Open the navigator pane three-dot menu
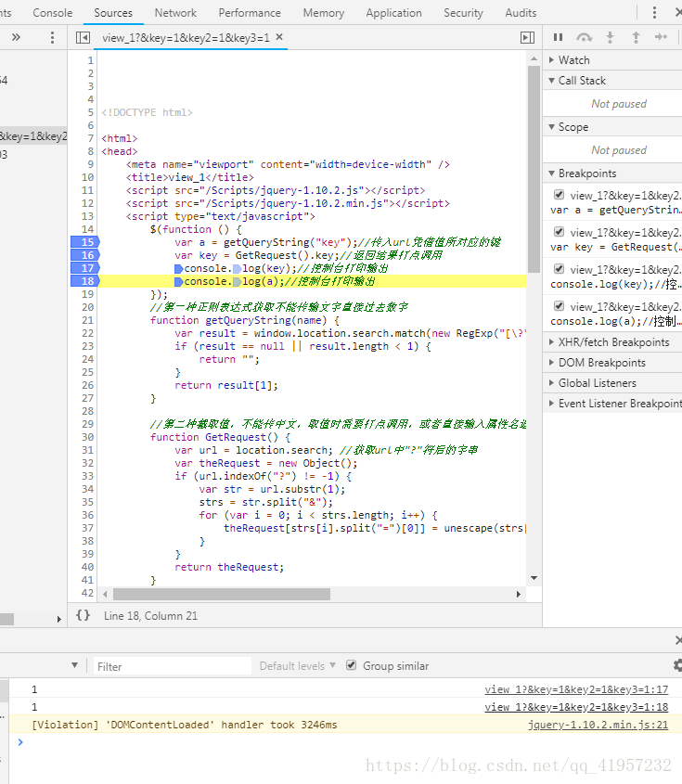The width and height of the screenshot is (682, 784). [x=52, y=37]
